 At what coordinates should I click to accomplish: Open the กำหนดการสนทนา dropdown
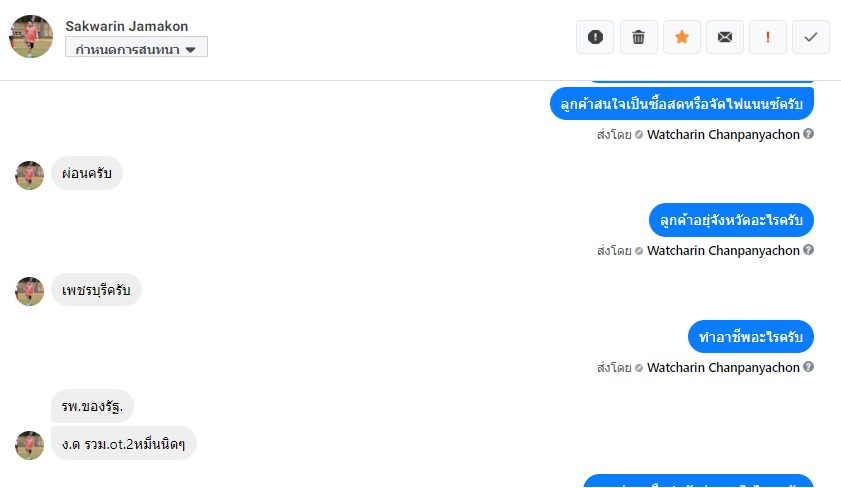pyautogui.click(x=136, y=47)
